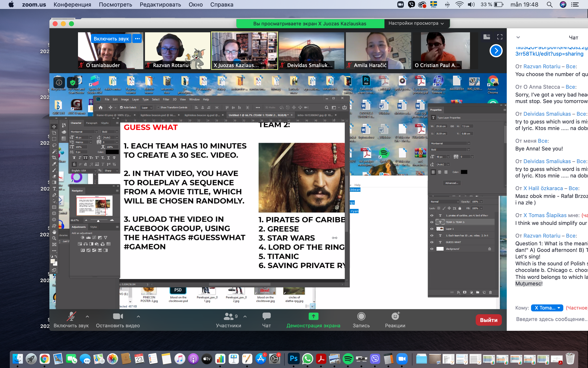
Task: Toggle All Caps TT style in Character panel
Action: [x=86, y=158]
